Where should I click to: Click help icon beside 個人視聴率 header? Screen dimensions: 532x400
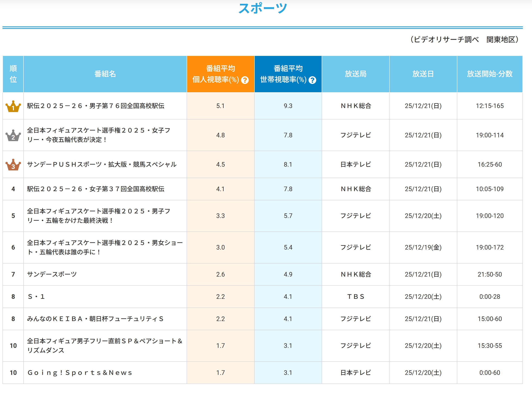[x=245, y=80]
